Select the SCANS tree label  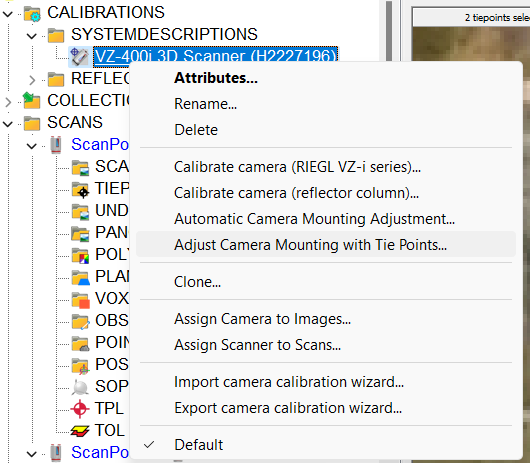tap(75, 122)
